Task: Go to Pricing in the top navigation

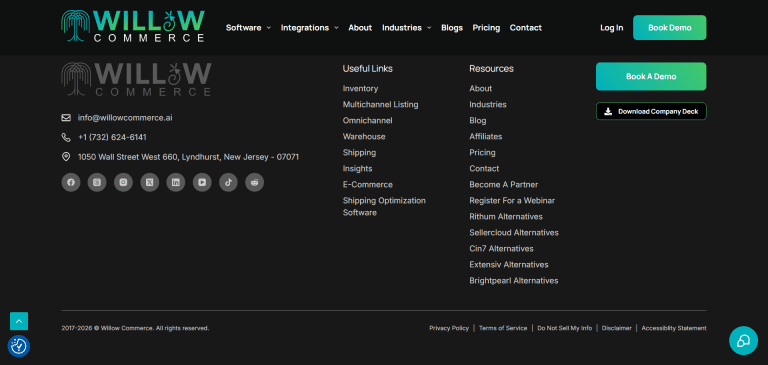Action: [x=486, y=28]
